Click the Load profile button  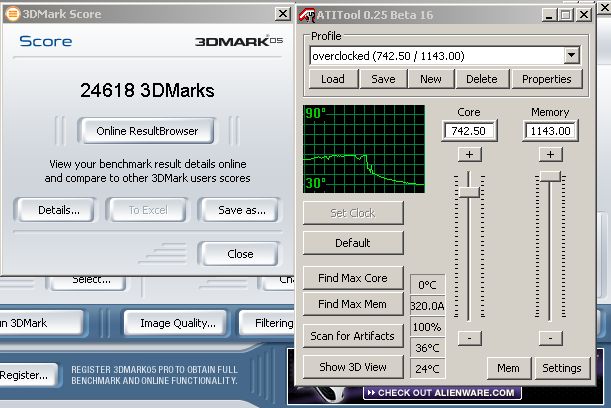click(333, 79)
